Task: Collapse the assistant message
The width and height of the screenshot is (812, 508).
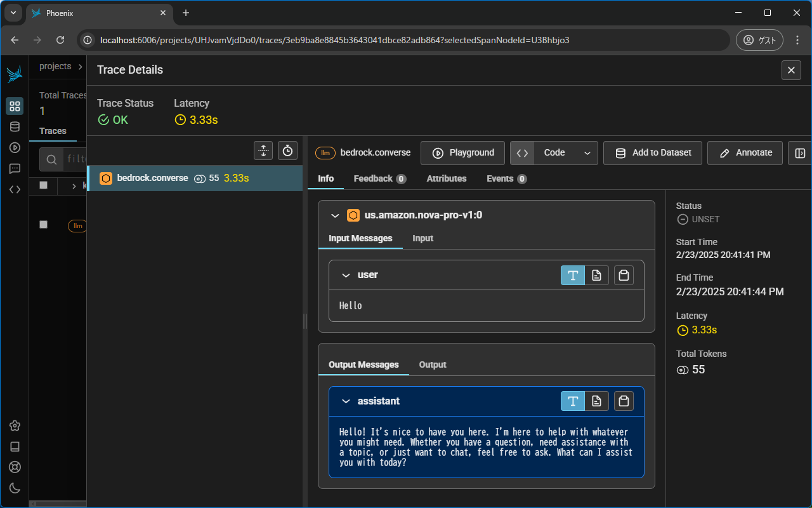Action: 346,401
